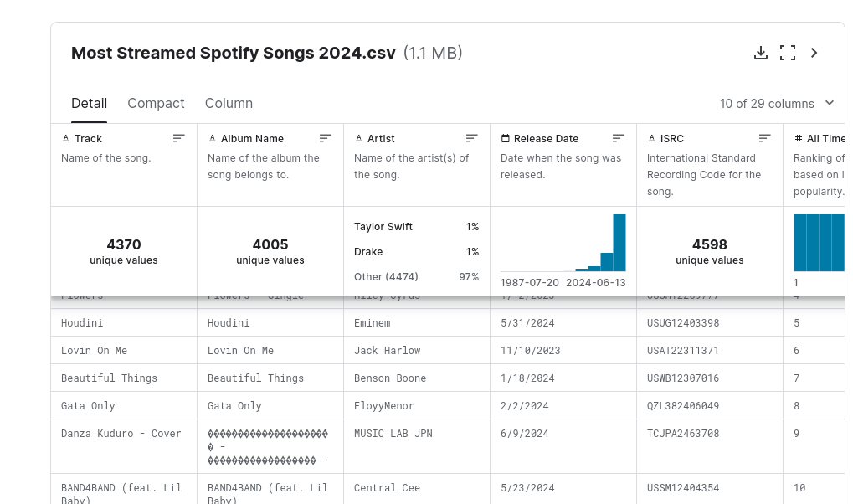Sort by the Artist column
Screen dimensions: 853x504
pyautogui.click(x=472, y=138)
